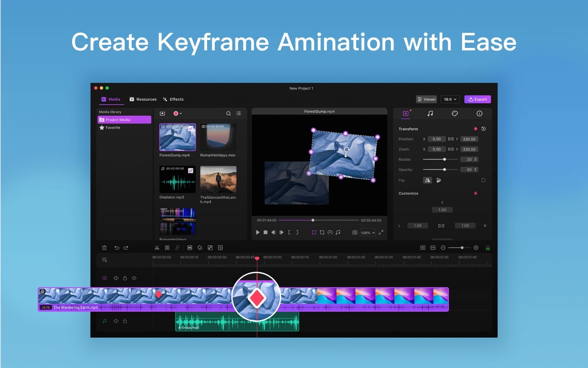The image size is (588, 368).
Task: Select the Crop tool below the preview
Action: coord(321,233)
